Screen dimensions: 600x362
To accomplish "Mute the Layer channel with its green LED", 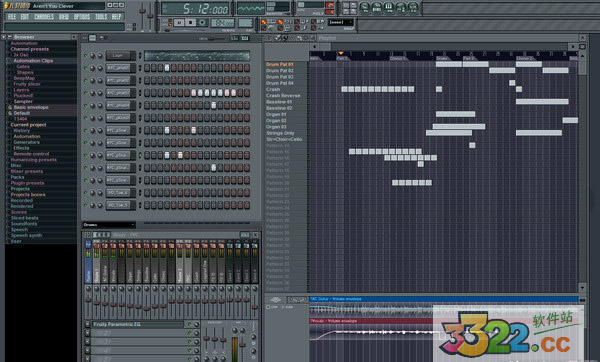I will (86, 55).
